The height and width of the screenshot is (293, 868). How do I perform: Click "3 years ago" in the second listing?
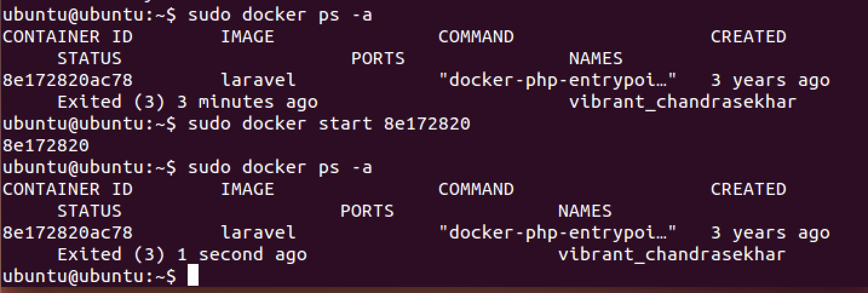pos(770,233)
